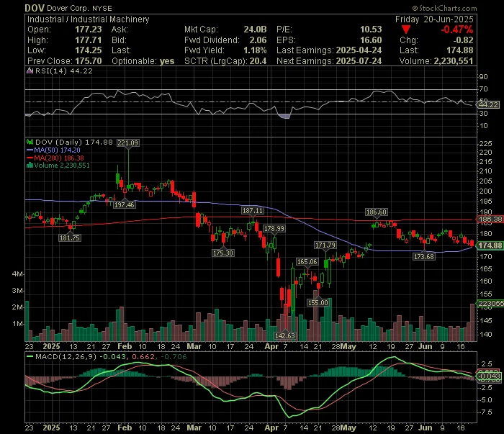Click the Next Earnings date 2025-07-24
The width and height of the screenshot is (504, 434).
[359, 61]
